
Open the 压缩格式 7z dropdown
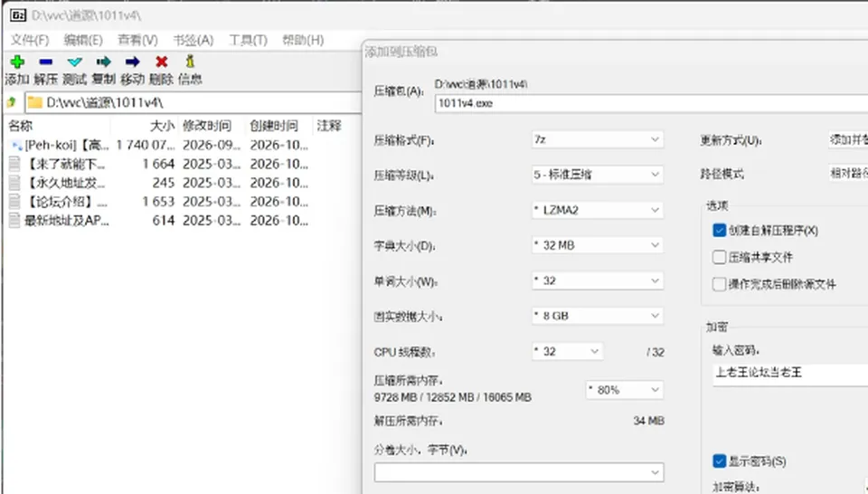click(x=598, y=139)
